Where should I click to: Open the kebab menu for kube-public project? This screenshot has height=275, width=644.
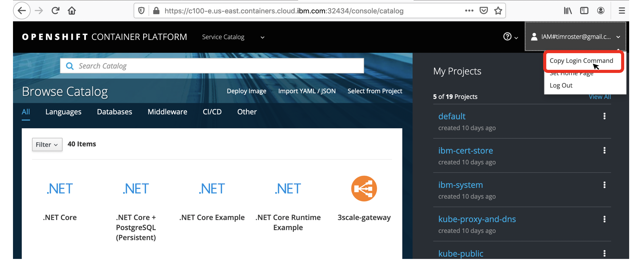click(x=604, y=253)
